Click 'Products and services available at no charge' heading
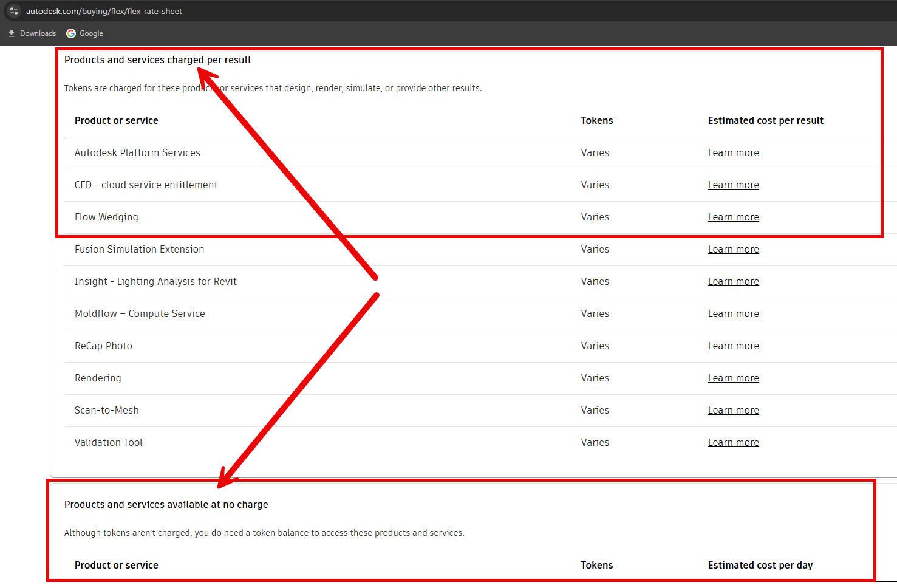Screen dimensions: 897x588 click(x=166, y=505)
